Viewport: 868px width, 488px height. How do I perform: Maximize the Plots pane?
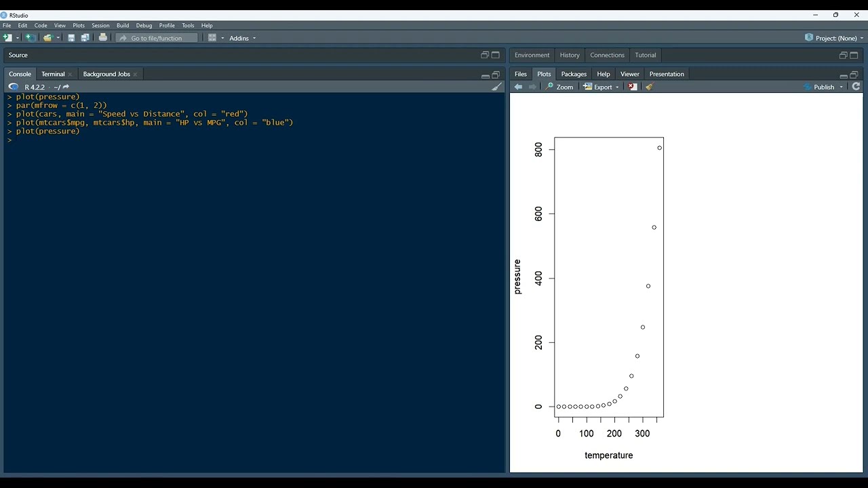coord(854,75)
